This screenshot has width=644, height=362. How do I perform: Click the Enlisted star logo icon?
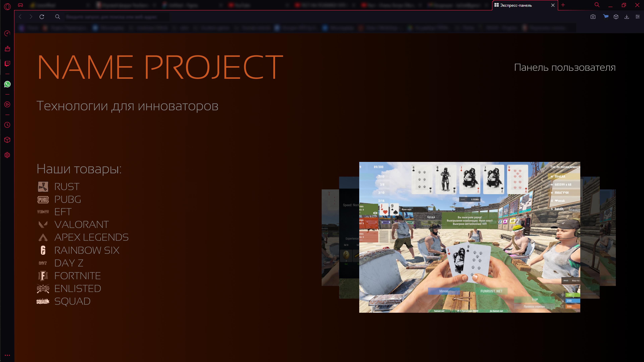click(43, 289)
